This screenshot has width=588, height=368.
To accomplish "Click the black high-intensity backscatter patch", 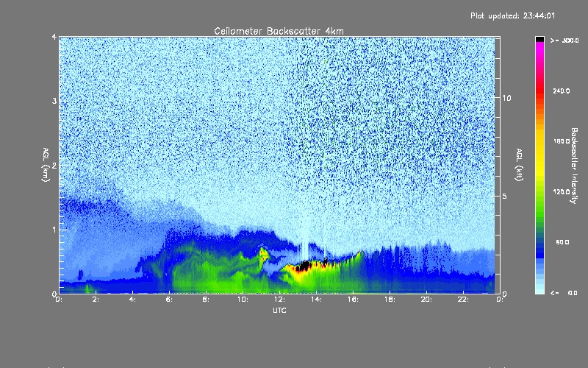I will pos(304,266).
